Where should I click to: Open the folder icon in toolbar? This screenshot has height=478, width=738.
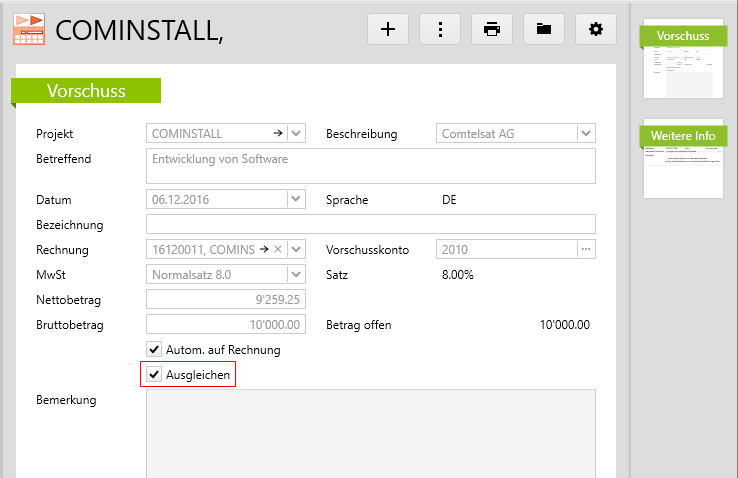[x=544, y=29]
